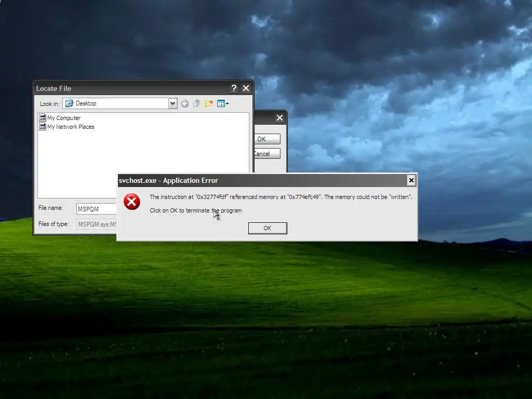Click the "File name:" label
This screenshot has width=532, height=399.
tap(50, 208)
